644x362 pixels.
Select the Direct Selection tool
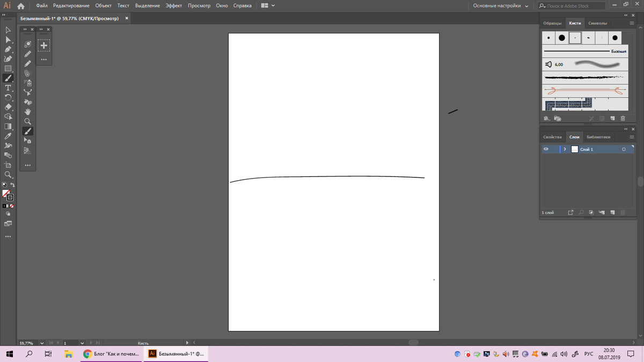8,40
